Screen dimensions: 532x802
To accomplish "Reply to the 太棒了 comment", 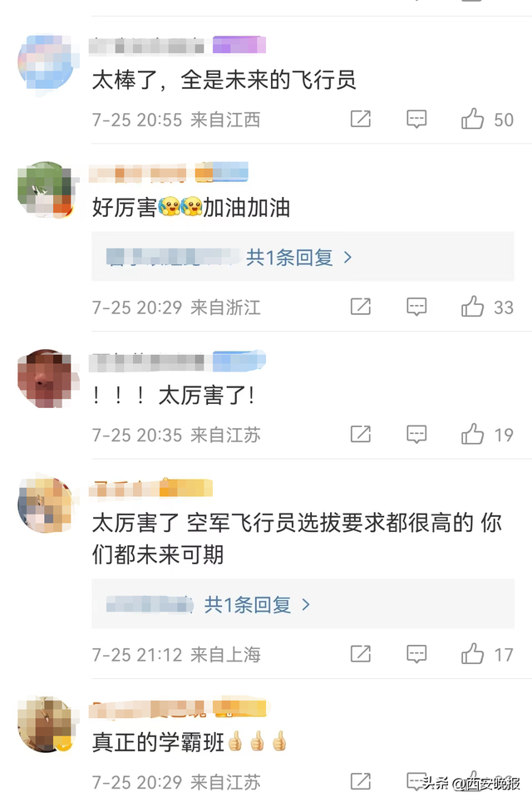I will click(x=416, y=119).
